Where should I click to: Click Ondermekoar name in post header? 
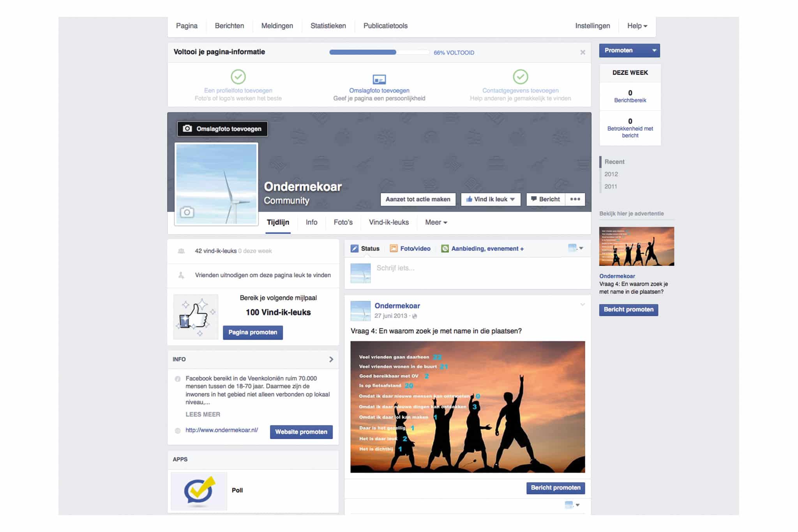click(397, 306)
